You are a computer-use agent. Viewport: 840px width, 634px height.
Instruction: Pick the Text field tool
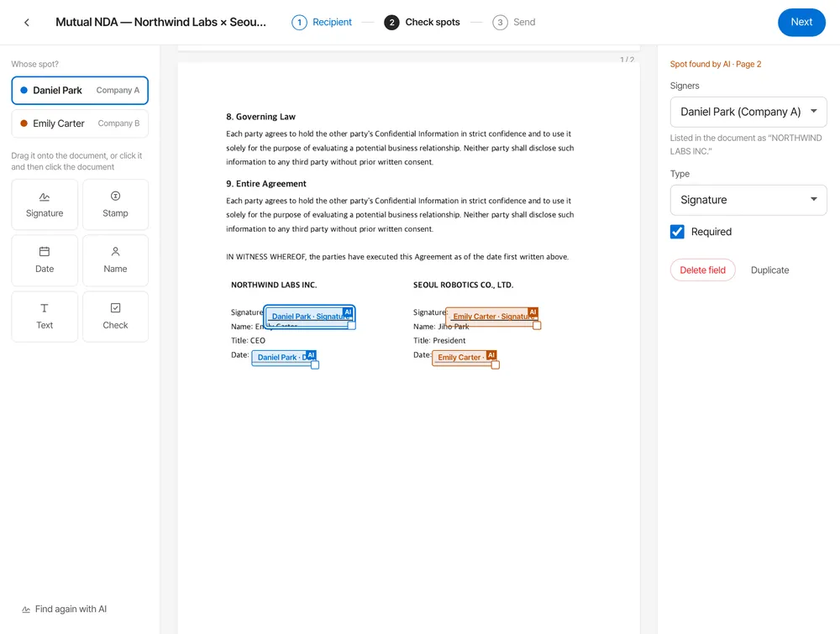pos(45,317)
